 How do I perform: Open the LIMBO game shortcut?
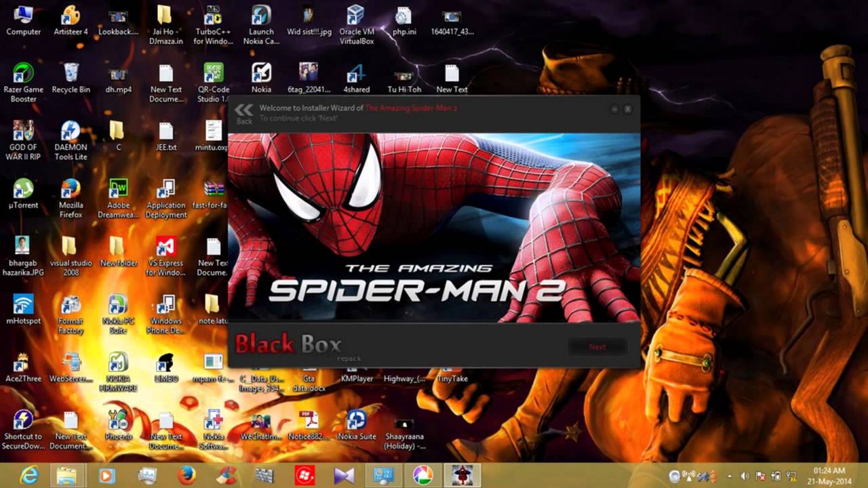click(166, 367)
